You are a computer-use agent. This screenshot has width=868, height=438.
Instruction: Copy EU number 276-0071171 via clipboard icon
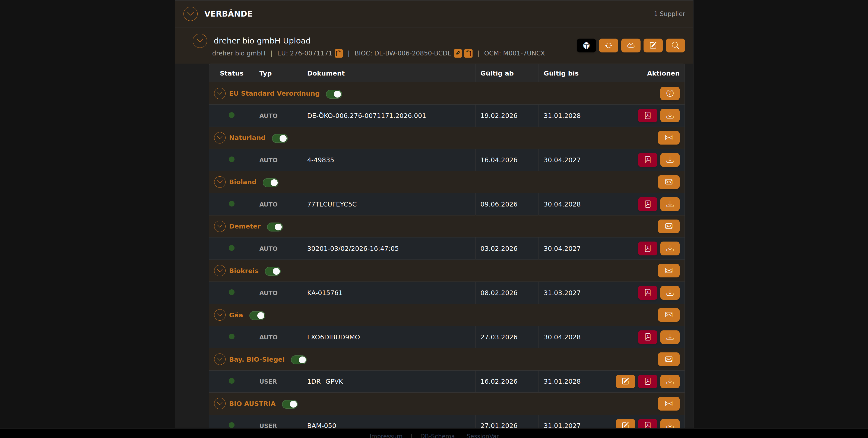(x=339, y=53)
